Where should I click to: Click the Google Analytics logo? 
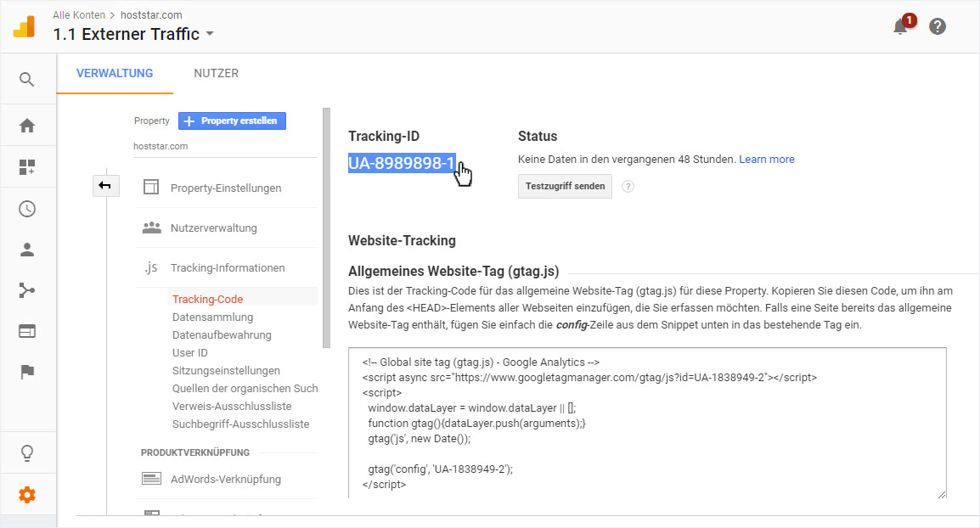25,26
